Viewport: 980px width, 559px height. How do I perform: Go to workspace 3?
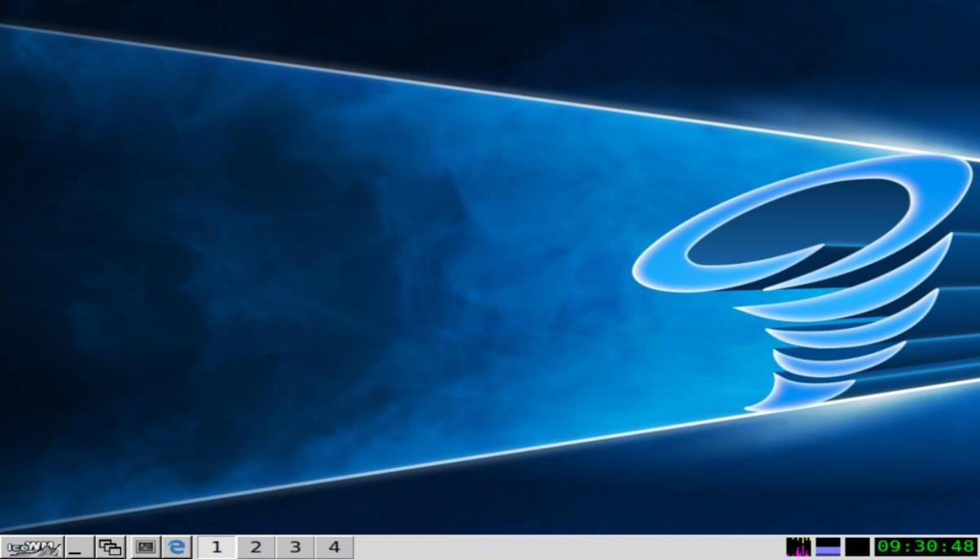pos(295,547)
